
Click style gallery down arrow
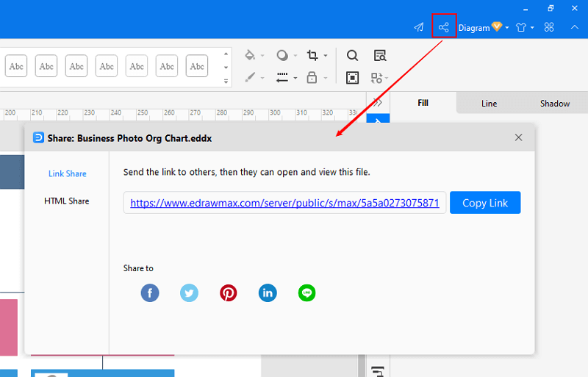(x=226, y=68)
